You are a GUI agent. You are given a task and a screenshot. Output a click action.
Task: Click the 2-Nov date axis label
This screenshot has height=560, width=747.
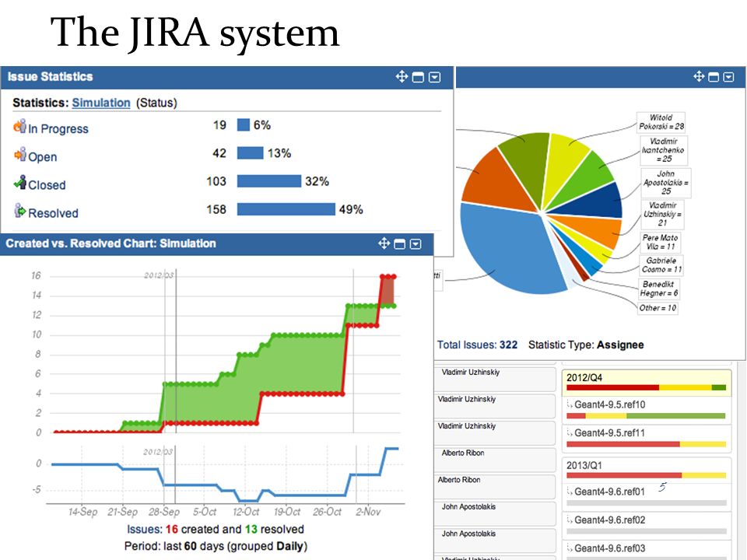point(368,512)
